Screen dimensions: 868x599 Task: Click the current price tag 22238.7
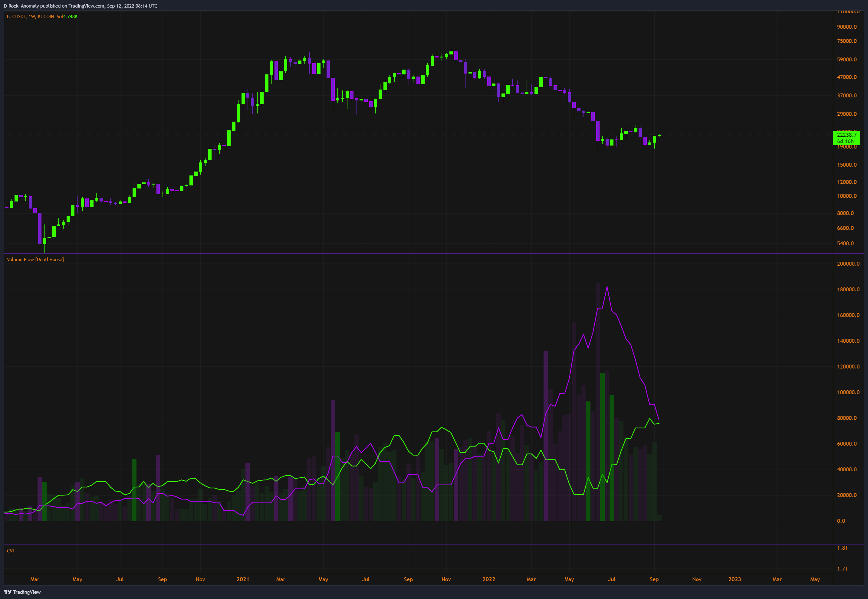[847, 135]
